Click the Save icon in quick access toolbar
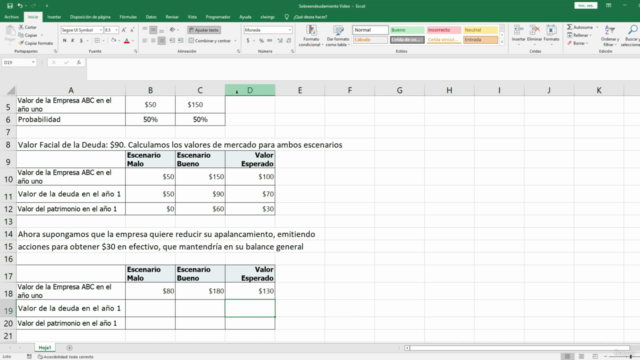Image resolution: width=640 pixels, height=360 pixels. pos(10,6)
